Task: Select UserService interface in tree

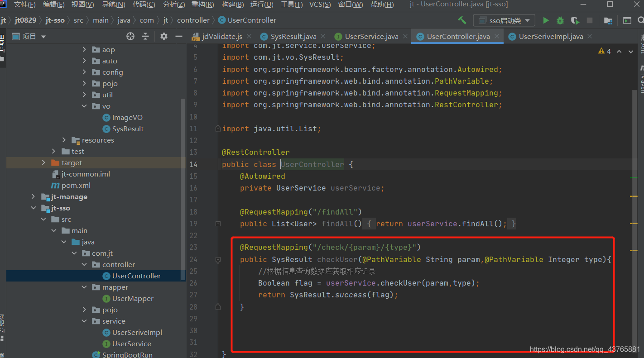Action: pyautogui.click(x=131, y=344)
